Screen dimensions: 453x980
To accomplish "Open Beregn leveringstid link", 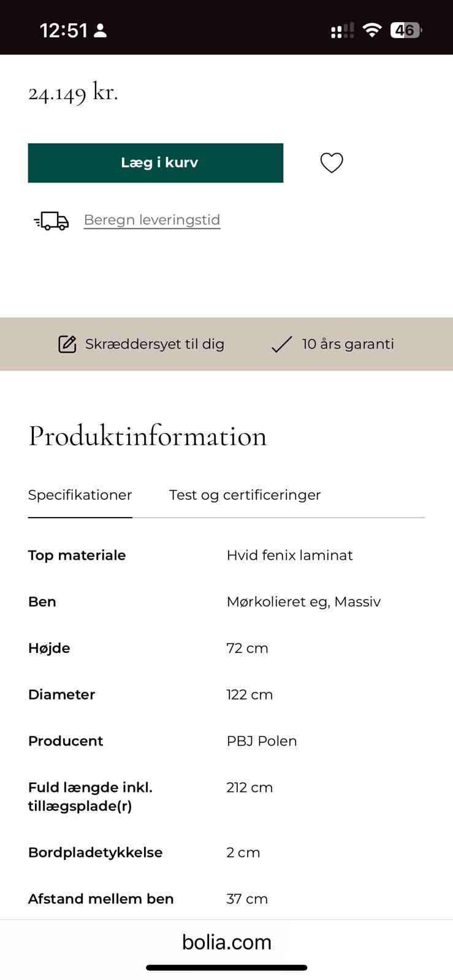I will 151,220.
